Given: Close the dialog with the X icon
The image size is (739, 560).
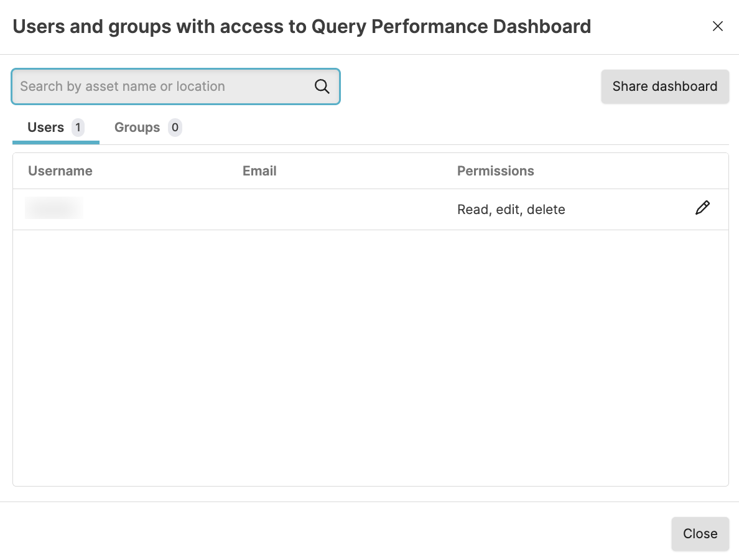Looking at the screenshot, I should coord(717,26).
